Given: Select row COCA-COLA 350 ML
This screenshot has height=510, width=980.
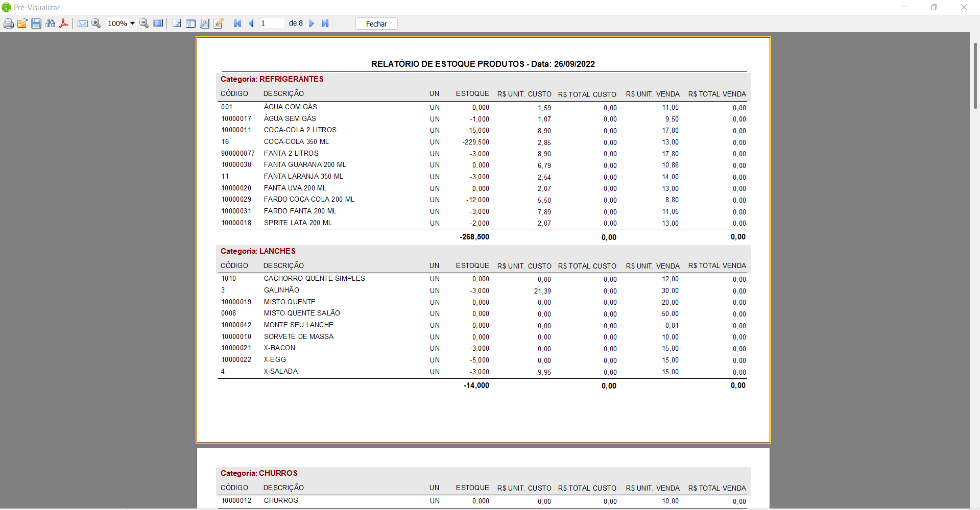Looking at the screenshot, I should [483, 142].
